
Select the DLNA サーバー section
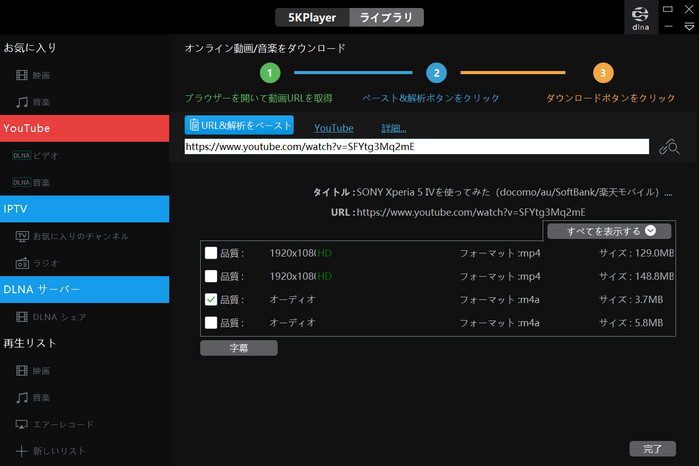coord(85,289)
